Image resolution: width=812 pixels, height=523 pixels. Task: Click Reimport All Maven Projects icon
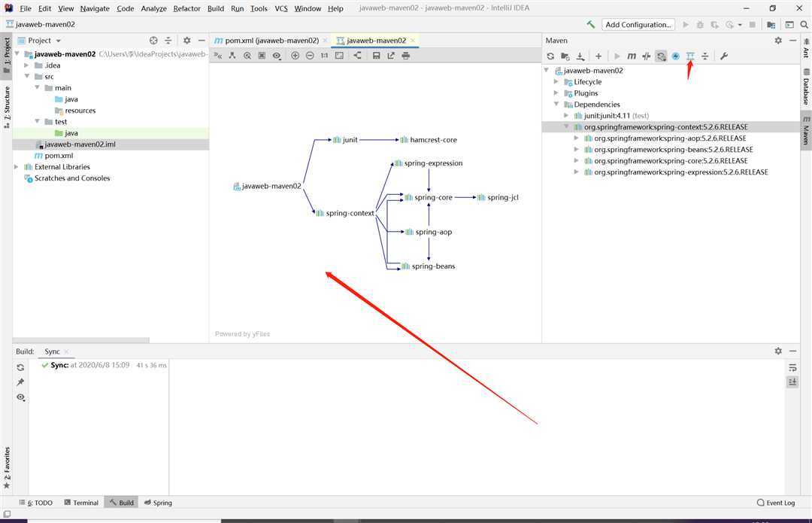pyautogui.click(x=550, y=56)
